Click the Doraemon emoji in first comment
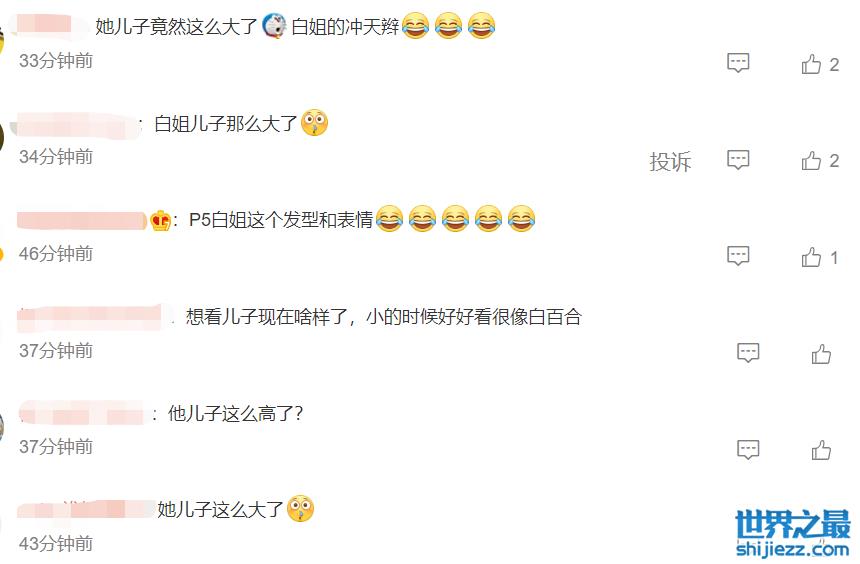 click(x=274, y=26)
